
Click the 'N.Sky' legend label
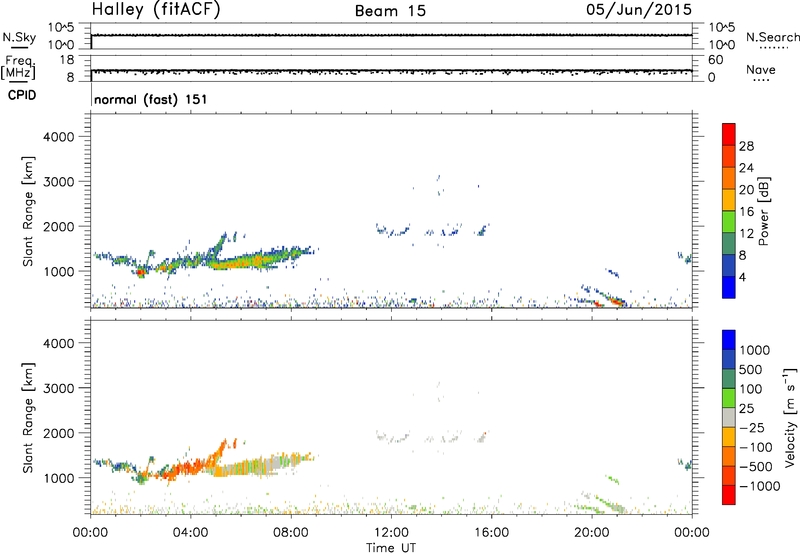(x=19, y=37)
